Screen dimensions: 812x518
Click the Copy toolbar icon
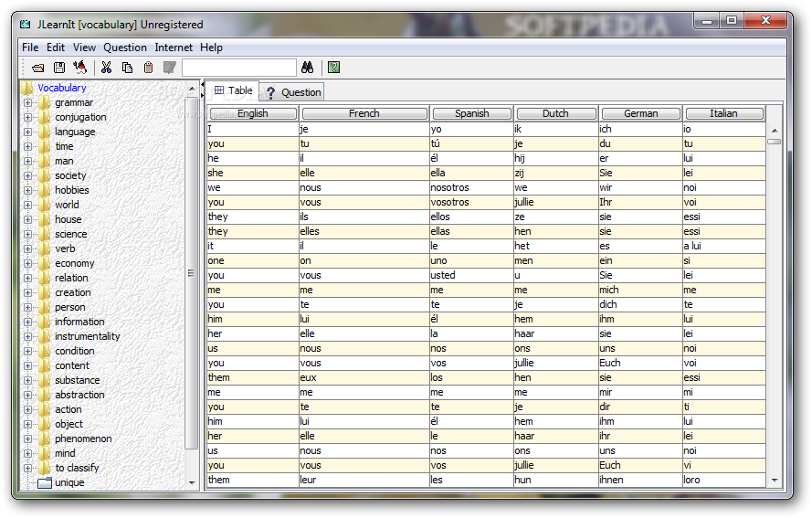click(127, 68)
